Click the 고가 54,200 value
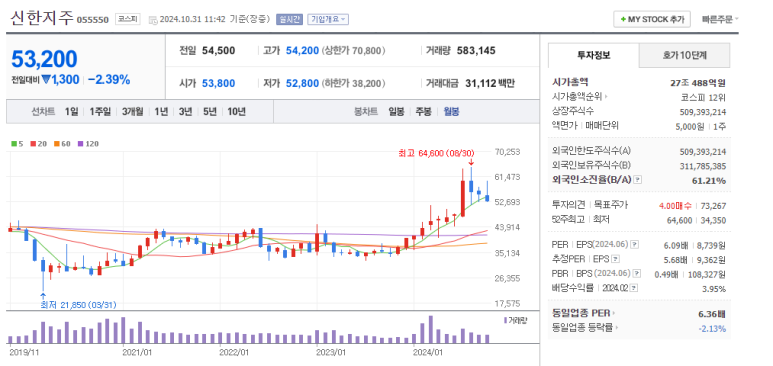The image size is (773, 366). point(302,50)
